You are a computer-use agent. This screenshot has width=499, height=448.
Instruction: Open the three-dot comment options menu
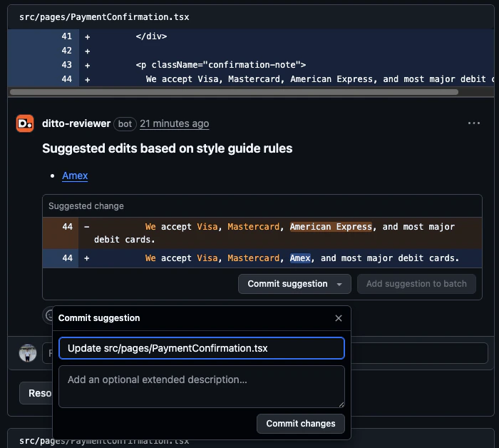pyautogui.click(x=474, y=123)
